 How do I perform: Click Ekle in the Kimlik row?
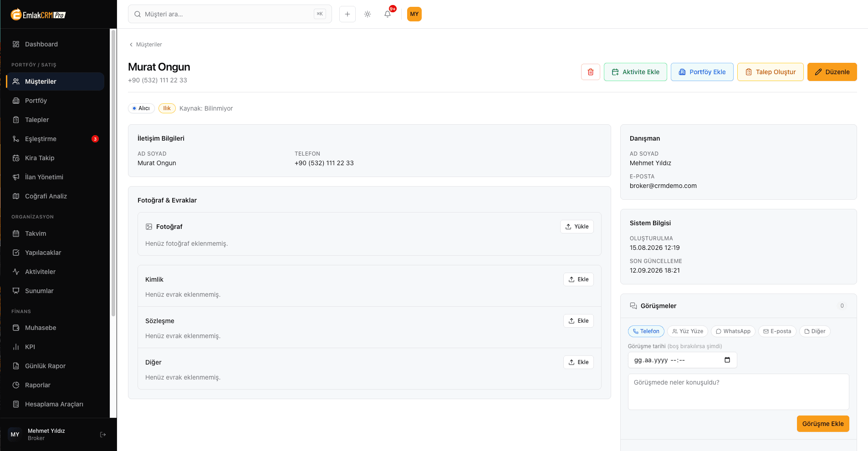578,279
